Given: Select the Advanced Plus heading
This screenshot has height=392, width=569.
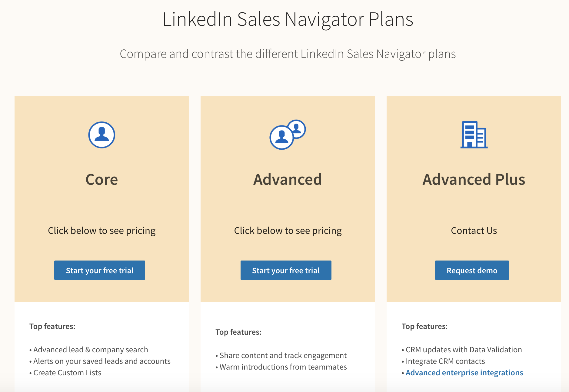Looking at the screenshot, I should [474, 179].
